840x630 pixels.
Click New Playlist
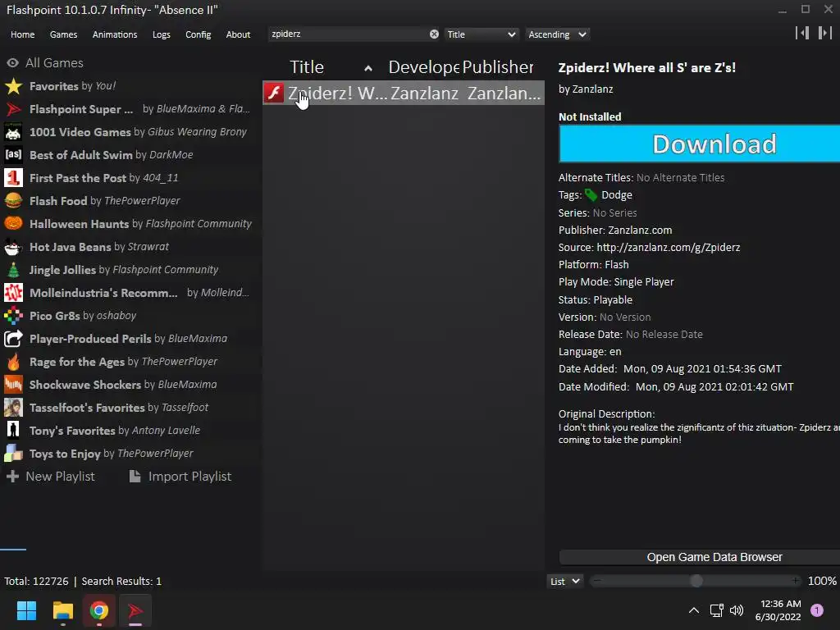coord(51,477)
